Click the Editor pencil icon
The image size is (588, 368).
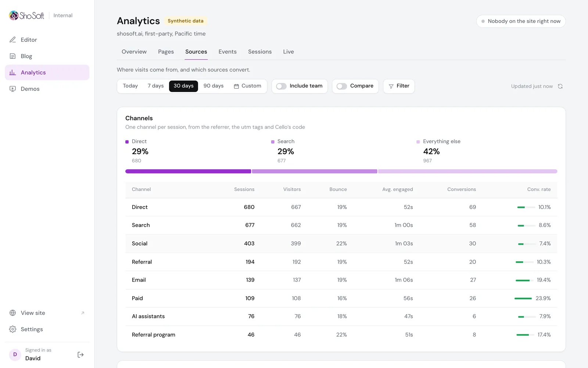(12, 40)
